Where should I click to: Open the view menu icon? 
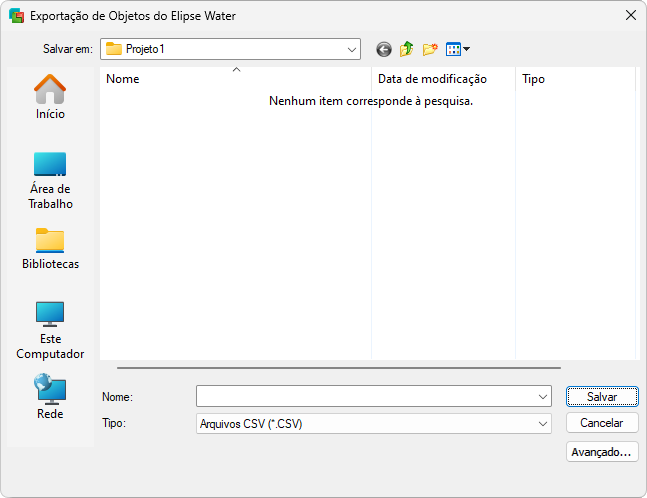[x=453, y=49]
